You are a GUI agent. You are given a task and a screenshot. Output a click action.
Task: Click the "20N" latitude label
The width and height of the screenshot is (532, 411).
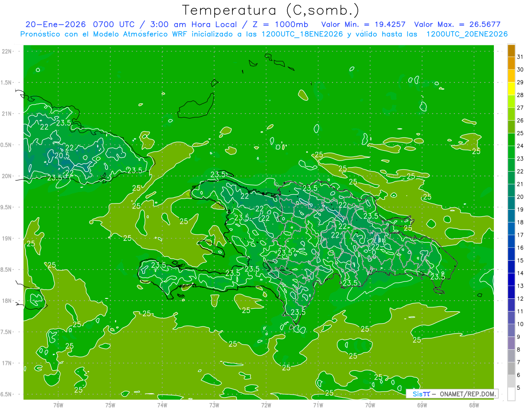pyautogui.click(x=7, y=176)
